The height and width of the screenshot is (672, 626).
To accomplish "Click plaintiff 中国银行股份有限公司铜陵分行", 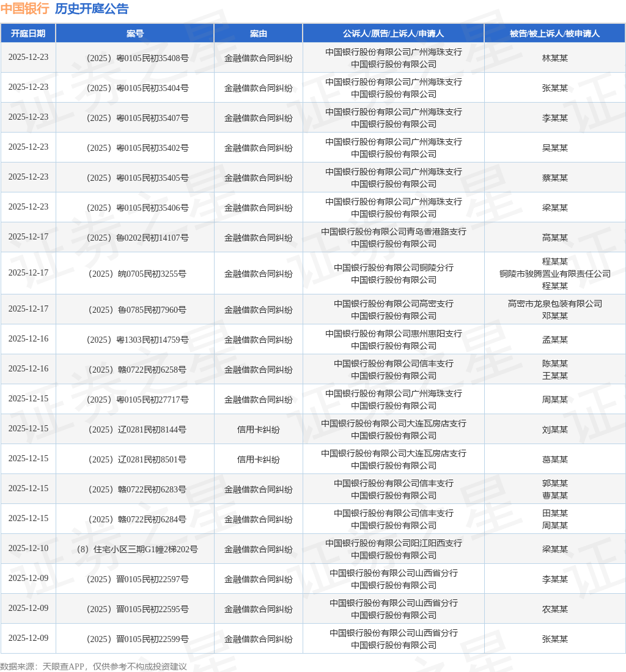I will coord(394,268).
